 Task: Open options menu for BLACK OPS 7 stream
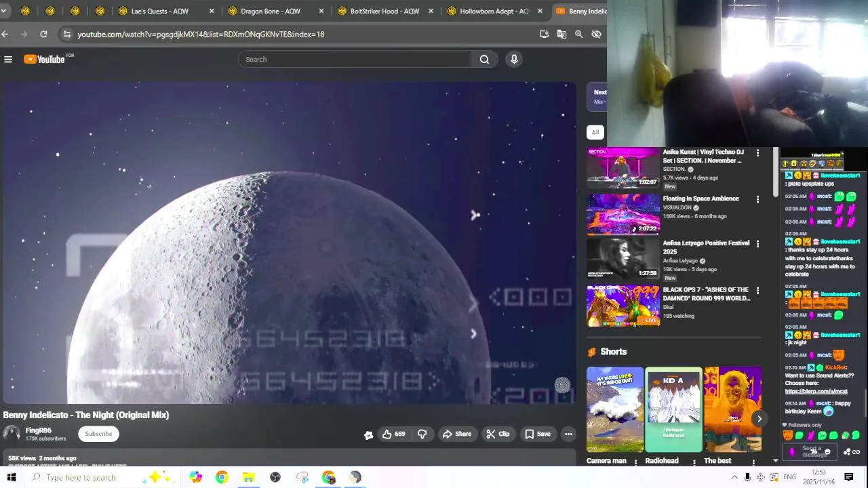tap(757, 291)
